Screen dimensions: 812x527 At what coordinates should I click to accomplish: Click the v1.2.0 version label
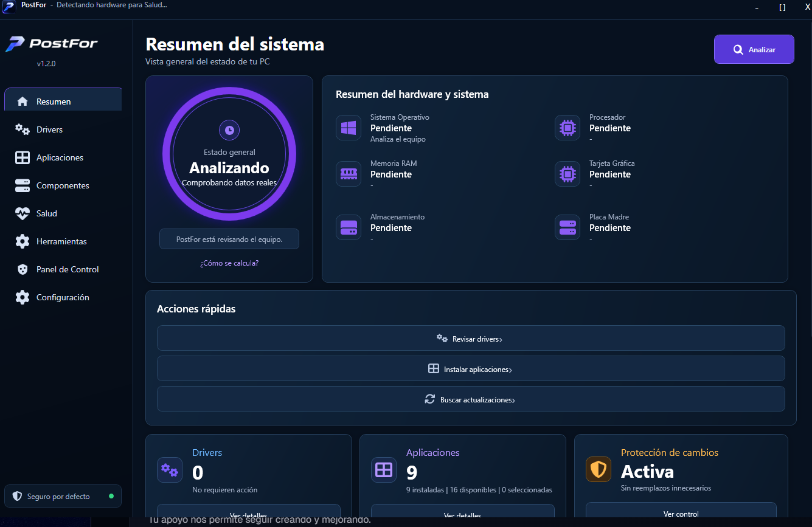pos(46,63)
